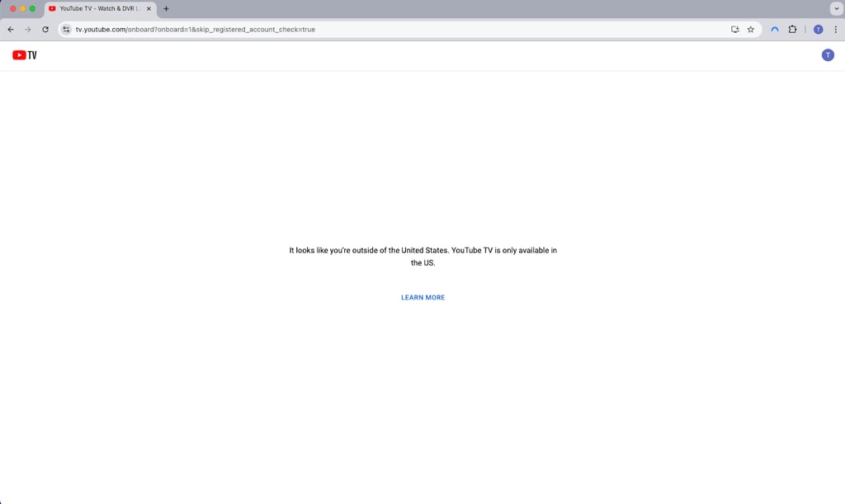Close the YouTube TV tab
Screen dimensions: 845x504
149,8
